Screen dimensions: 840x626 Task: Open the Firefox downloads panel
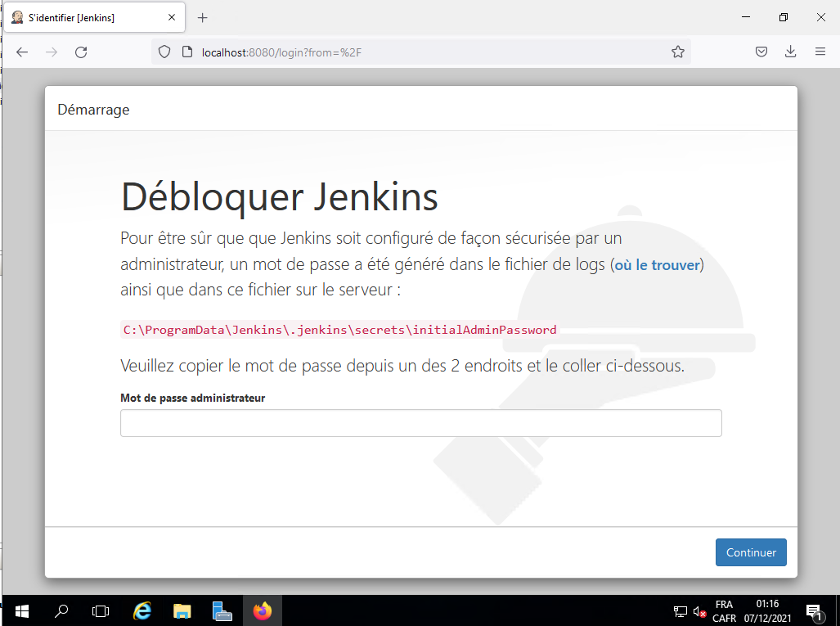(x=790, y=52)
